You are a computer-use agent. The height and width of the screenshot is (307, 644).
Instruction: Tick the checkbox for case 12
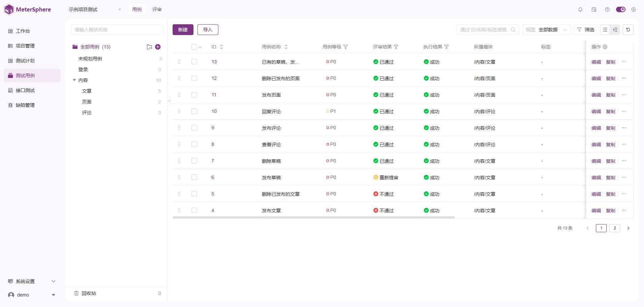coord(194,78)
